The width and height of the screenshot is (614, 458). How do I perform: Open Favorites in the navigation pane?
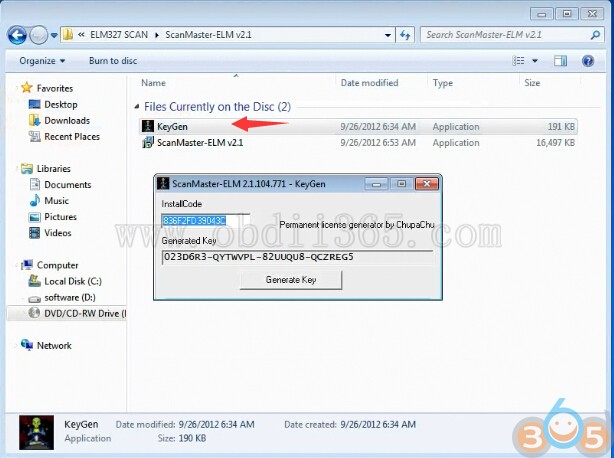tap(55, 88)
